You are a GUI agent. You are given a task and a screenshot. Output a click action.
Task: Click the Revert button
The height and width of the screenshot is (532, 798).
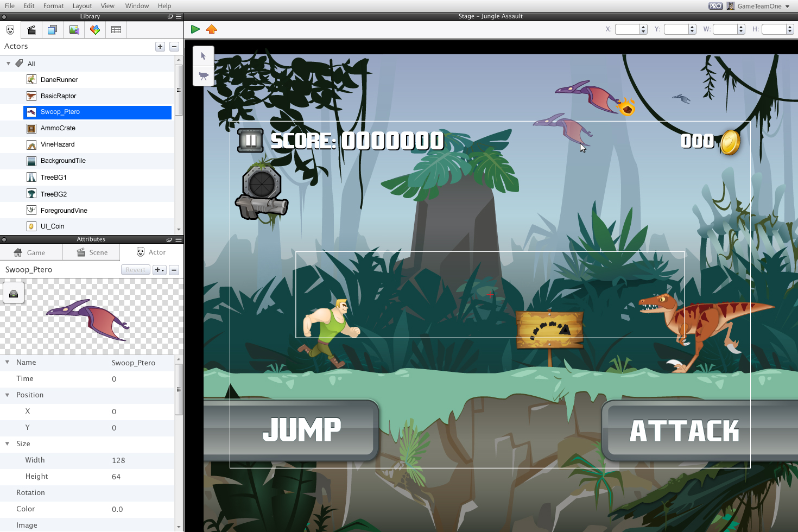135,270
